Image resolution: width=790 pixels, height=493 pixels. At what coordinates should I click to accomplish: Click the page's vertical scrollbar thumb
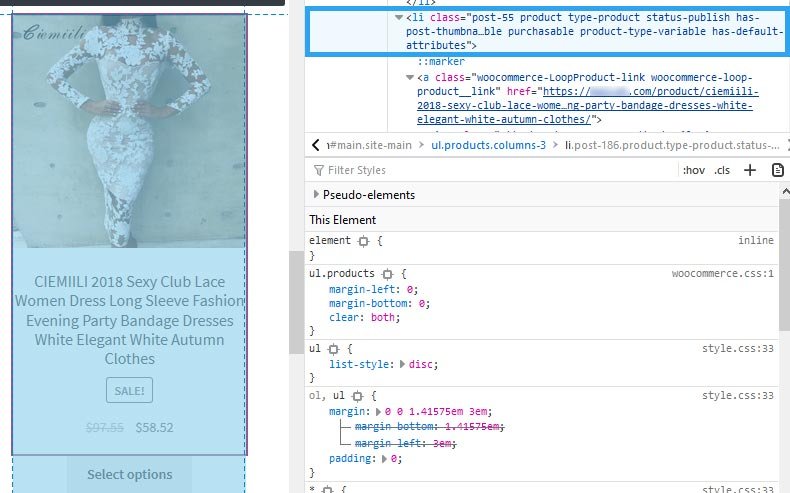[x=296, y=302]
